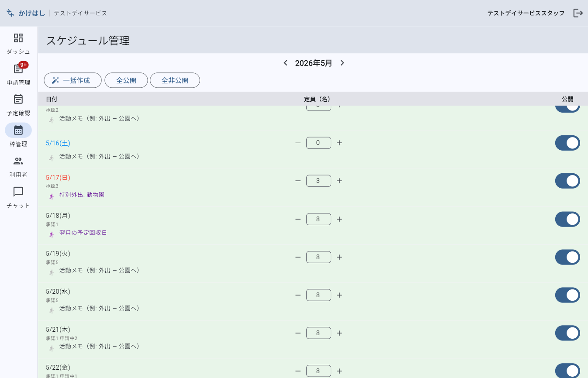The image size is (588, 378).
Task: Click the 承認1 申請中2 status text
Action: point(62,338)
